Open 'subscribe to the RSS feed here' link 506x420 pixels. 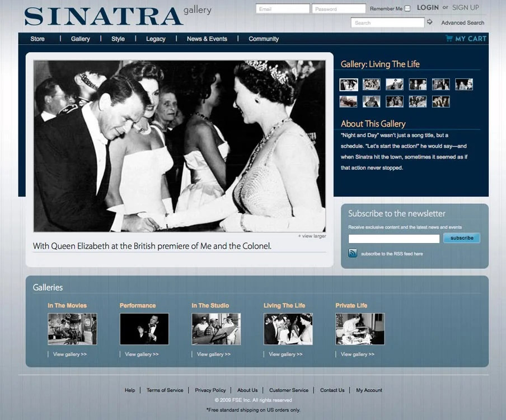(392, 254)
